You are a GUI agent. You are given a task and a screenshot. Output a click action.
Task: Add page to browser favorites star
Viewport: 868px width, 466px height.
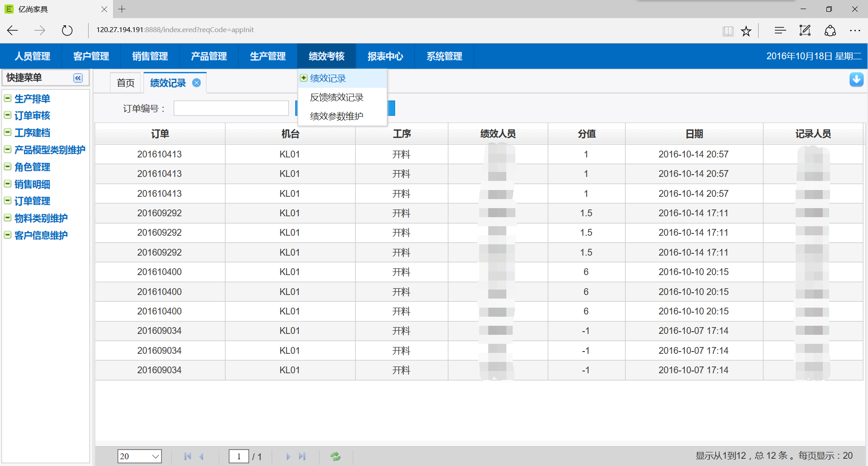(x=746, y=31)
